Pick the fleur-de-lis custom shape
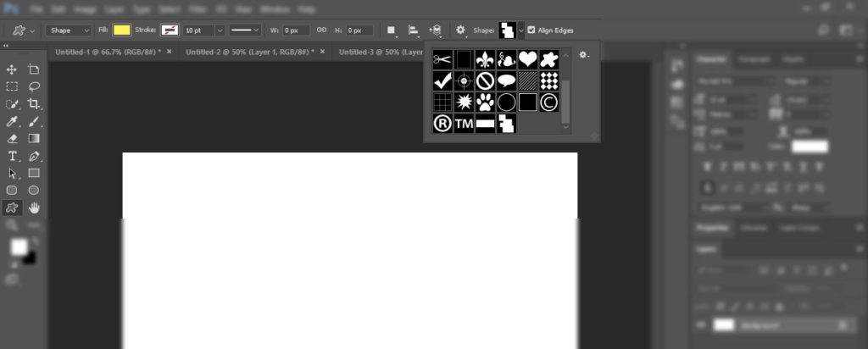868x349 pixels. pos(485,59)
